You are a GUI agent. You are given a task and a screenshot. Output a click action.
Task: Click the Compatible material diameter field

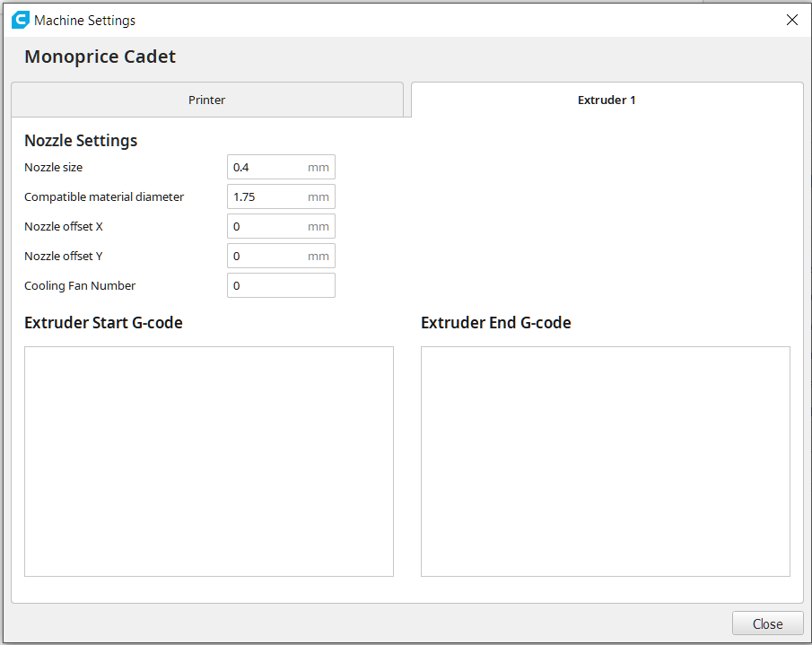tap(281, 196)
